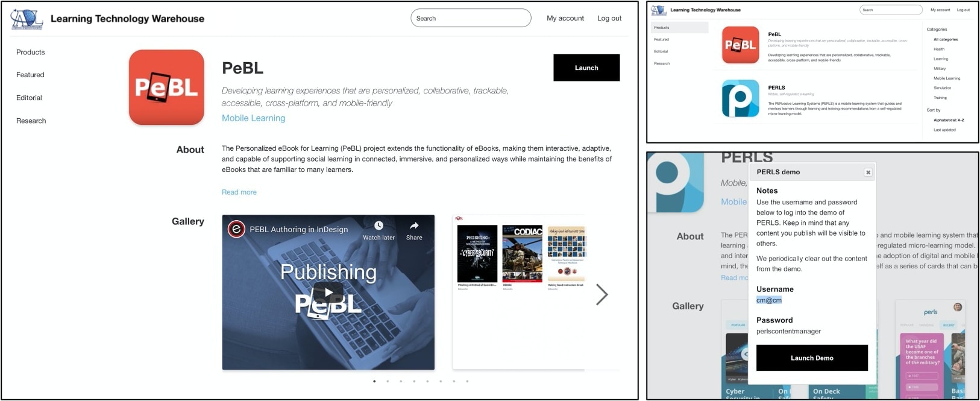Filter by the Simulation category
The image size is (980, 401).
pyautogui.click(x=942, y=88)
